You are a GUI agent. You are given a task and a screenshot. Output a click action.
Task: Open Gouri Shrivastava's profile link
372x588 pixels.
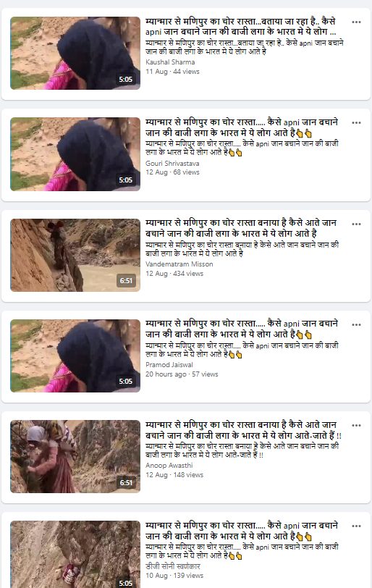172,163
